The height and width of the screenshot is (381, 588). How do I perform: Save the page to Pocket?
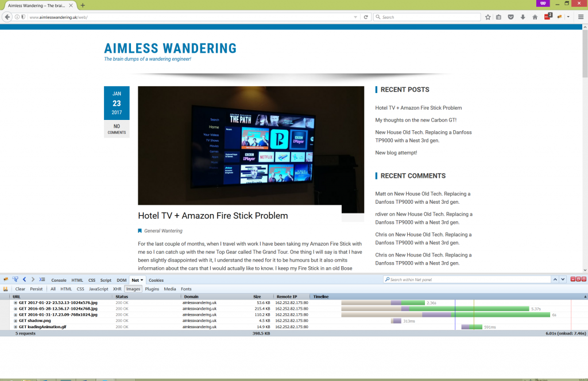[510, 17]
